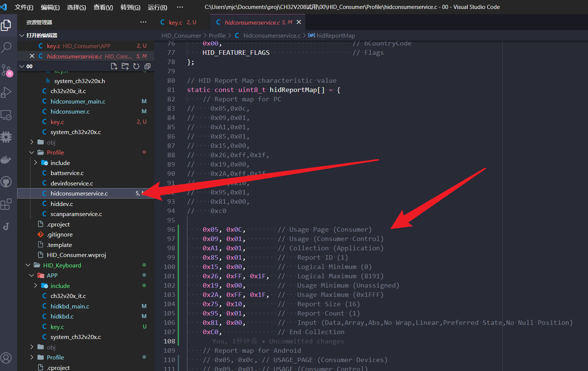This screenshot has height=371, width=588.
Task: Place cursor on the hidReportMap declaration line
Action: click(x=264, y=90)
